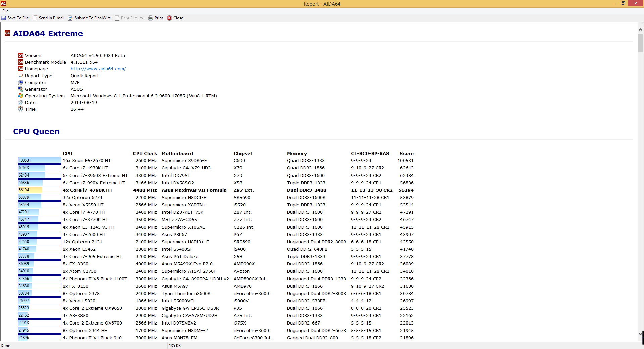Click the Print Preview label
Screen dimensions: 644x349
(132, 18)
